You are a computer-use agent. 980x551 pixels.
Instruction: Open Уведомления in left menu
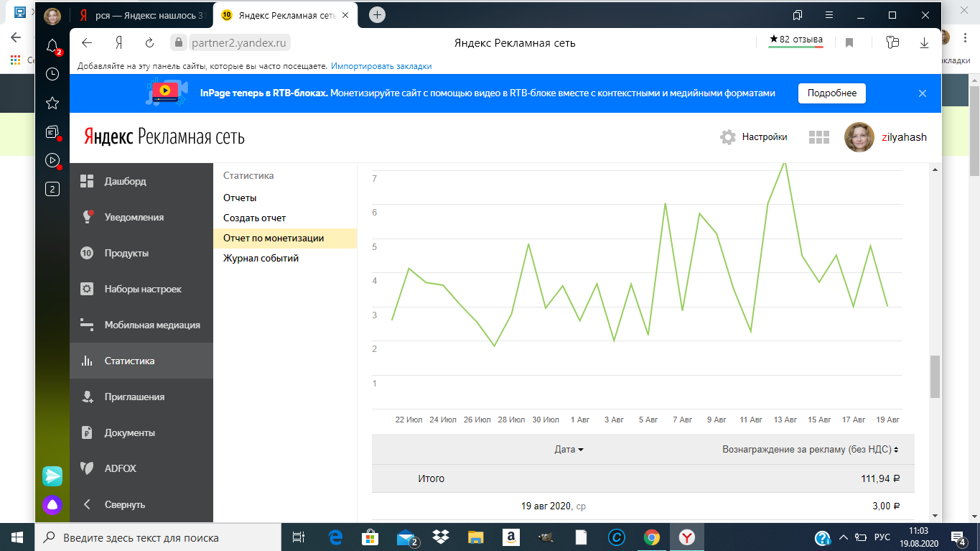tap(141, 217)
